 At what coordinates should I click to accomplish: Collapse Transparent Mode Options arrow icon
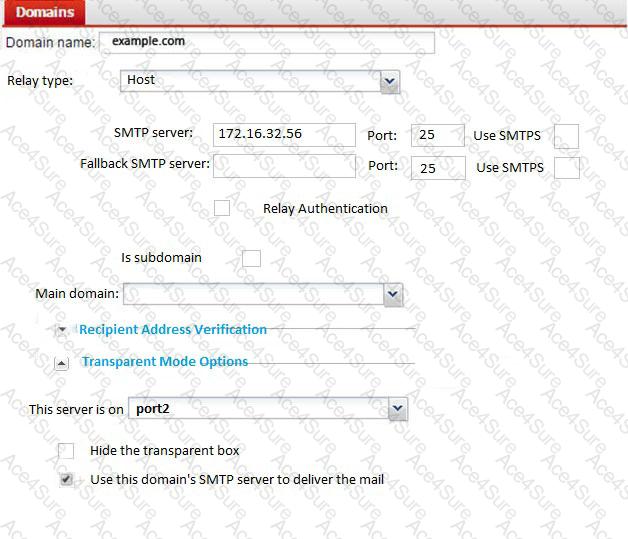62,362
